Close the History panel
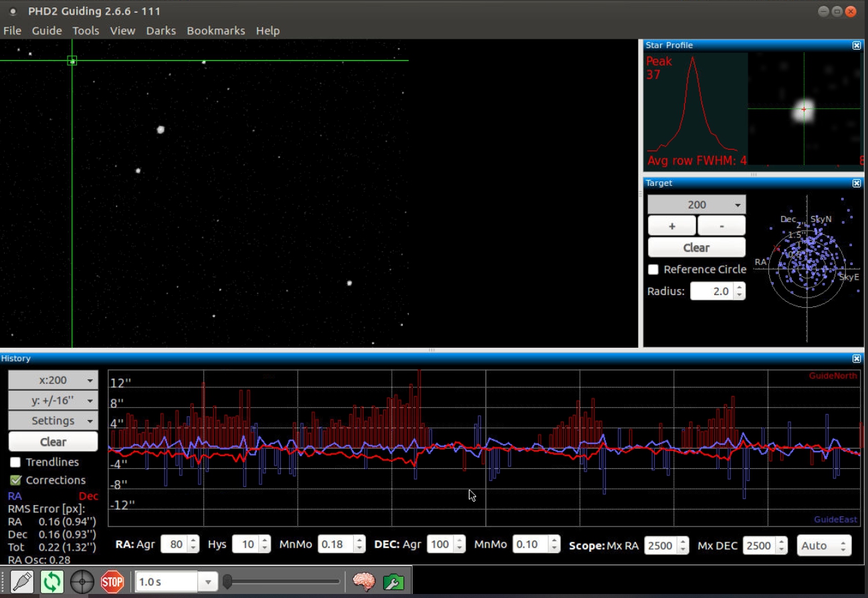The image size is (868, 598). (857, 359)
